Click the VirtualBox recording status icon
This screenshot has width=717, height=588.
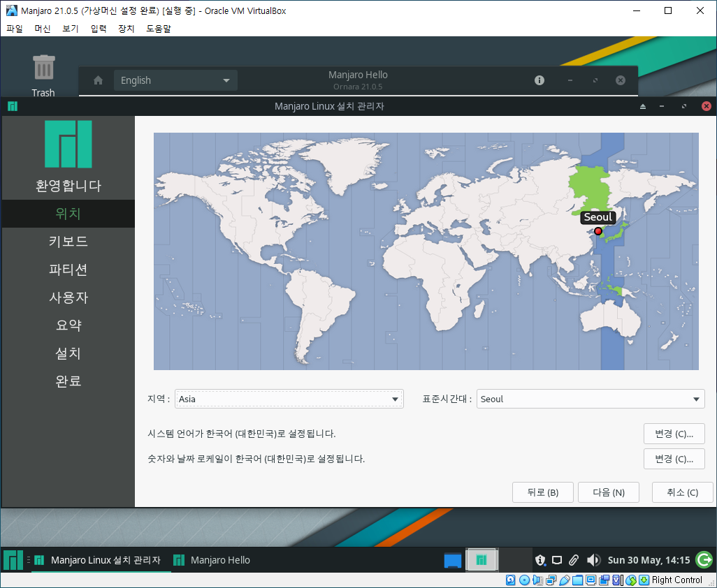point(604,580)
